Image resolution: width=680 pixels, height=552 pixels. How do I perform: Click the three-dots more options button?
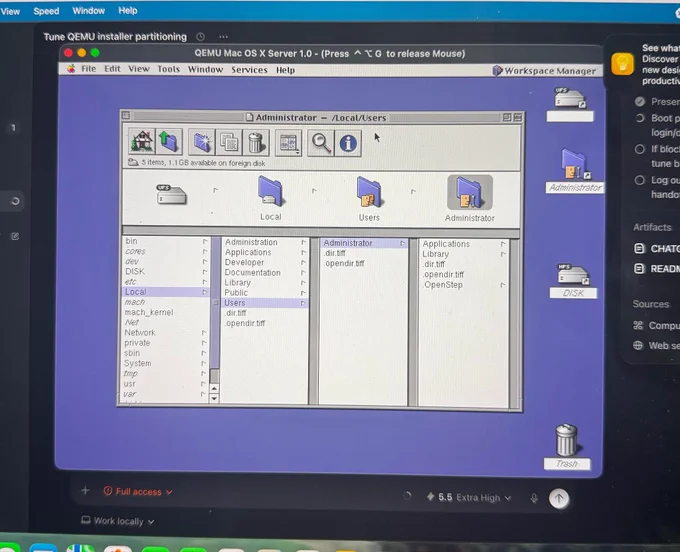point(223,36)
